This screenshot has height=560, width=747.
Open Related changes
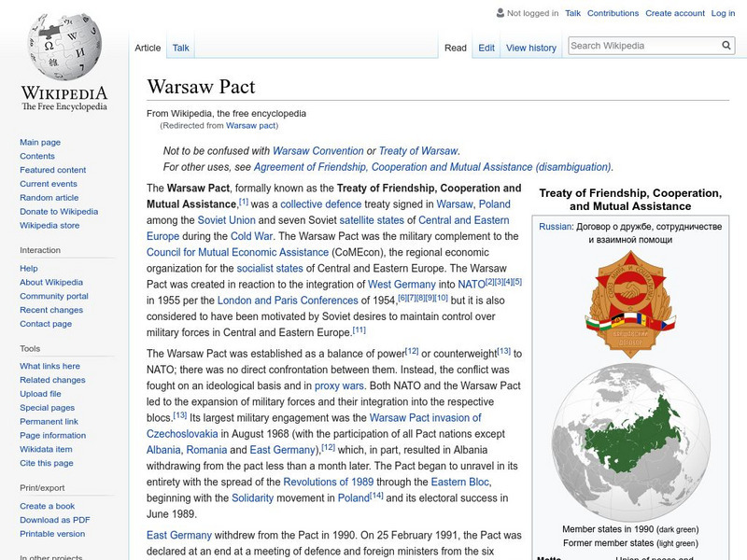click(52, 380)
